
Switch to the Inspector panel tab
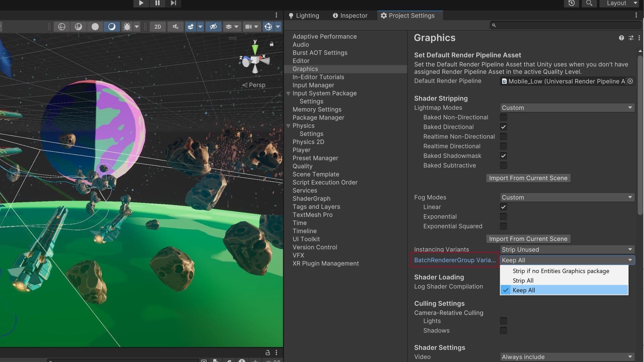350,15
